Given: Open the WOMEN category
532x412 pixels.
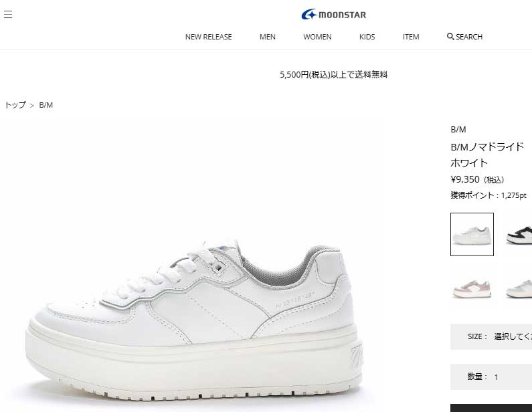Looking at the screenshot, I should tap(317, 37).
